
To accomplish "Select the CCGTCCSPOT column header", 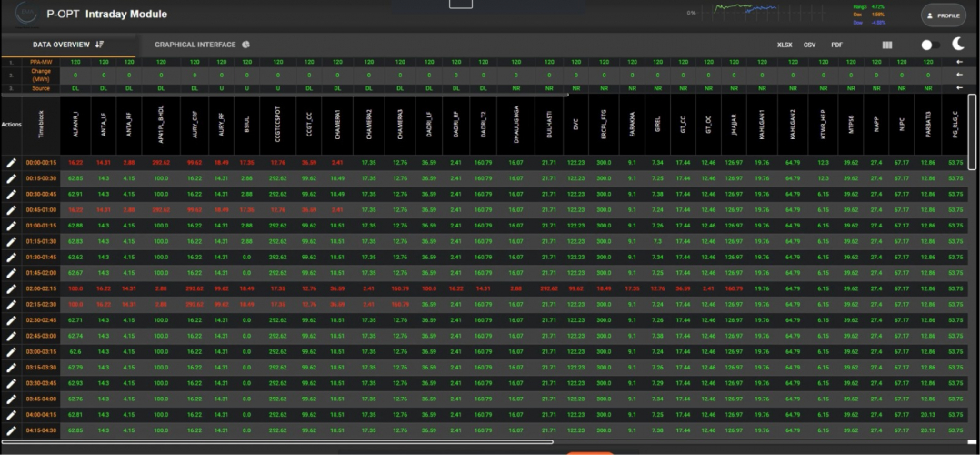I will click(x=277, y=125).
